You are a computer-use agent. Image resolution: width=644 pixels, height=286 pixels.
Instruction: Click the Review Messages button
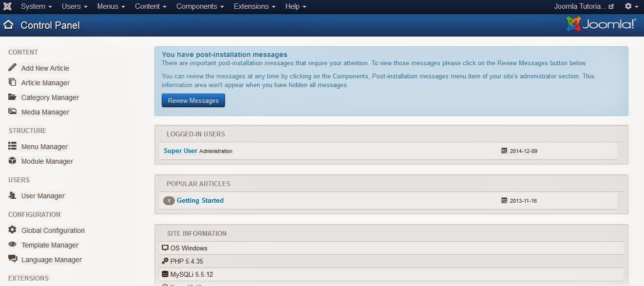click(193, 100)
